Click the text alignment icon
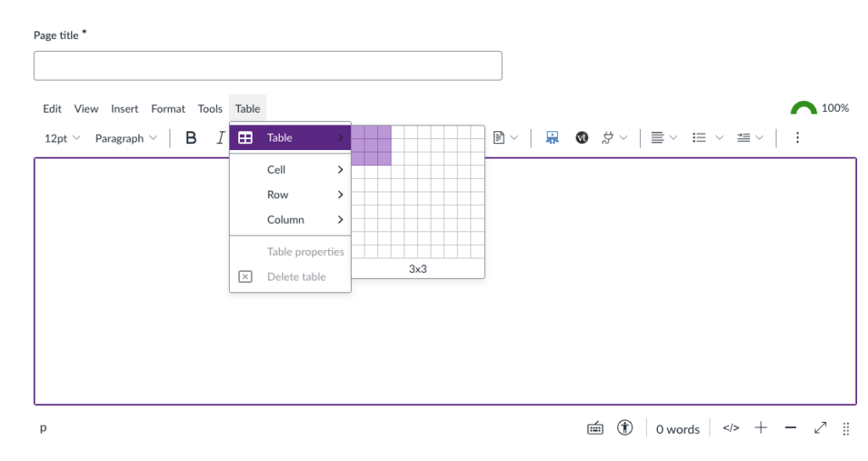Image resolution: width=868 pixels, height=461 pixels. point(657,138)
